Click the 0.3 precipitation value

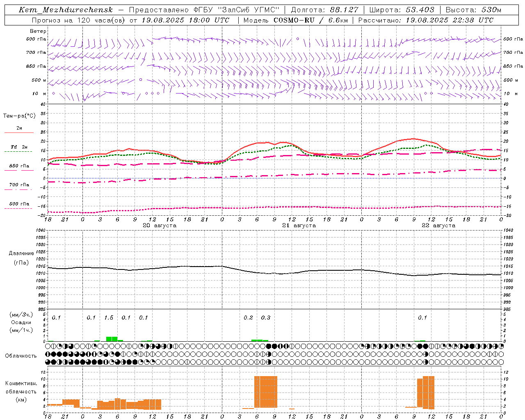coord(266,318)
